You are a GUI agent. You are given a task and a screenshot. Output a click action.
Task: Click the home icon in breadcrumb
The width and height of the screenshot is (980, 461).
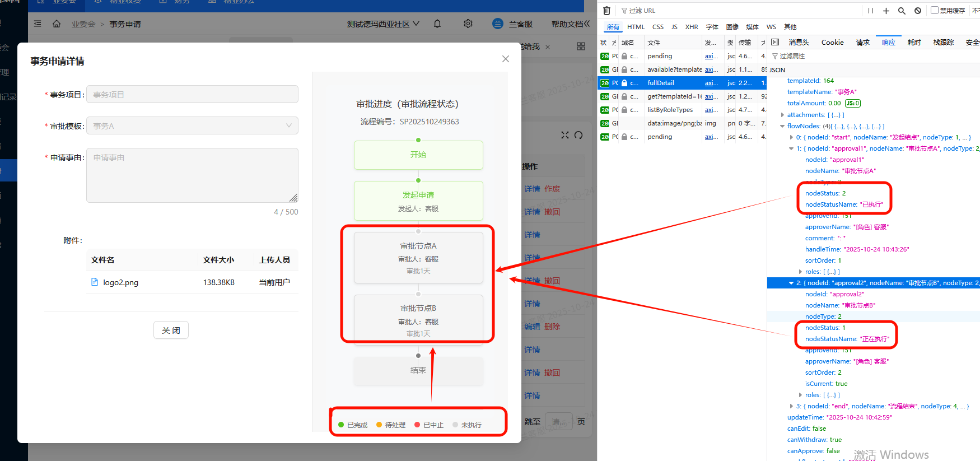(x=57, y=24)
